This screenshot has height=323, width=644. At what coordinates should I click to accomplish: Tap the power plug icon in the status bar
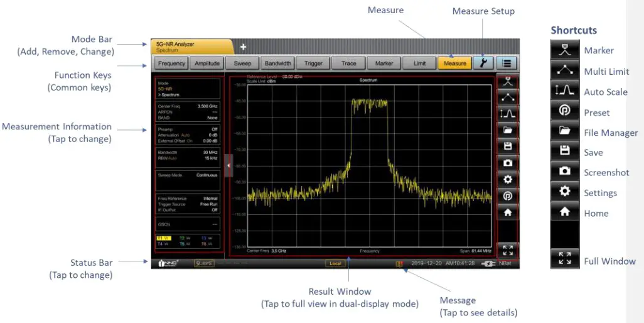(x=488, y=264)
